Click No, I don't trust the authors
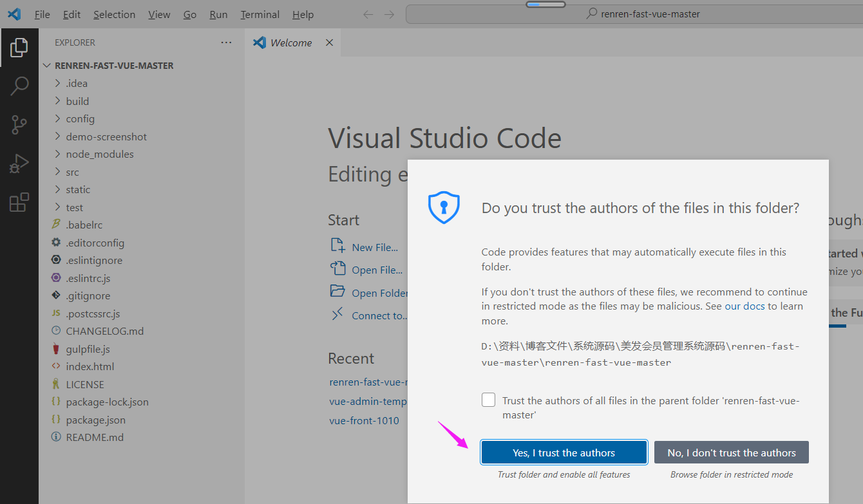Image resolution: width=863 pixels, height=504 pixels. 732,453
